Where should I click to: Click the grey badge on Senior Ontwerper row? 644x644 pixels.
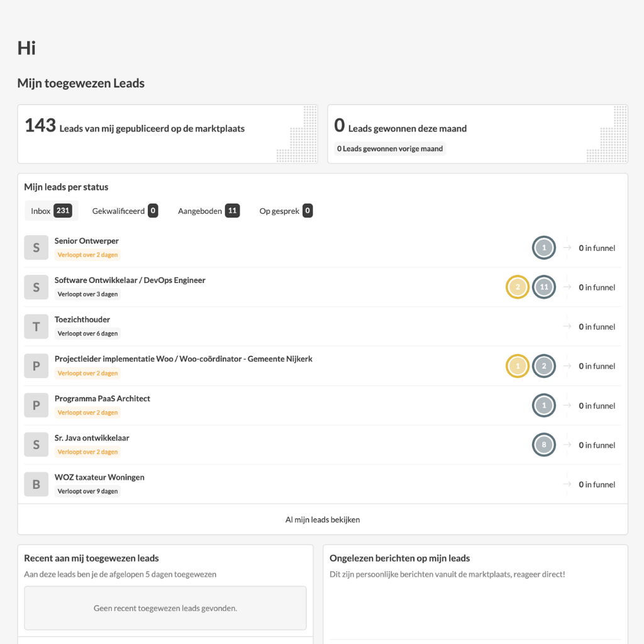[544, 248]
